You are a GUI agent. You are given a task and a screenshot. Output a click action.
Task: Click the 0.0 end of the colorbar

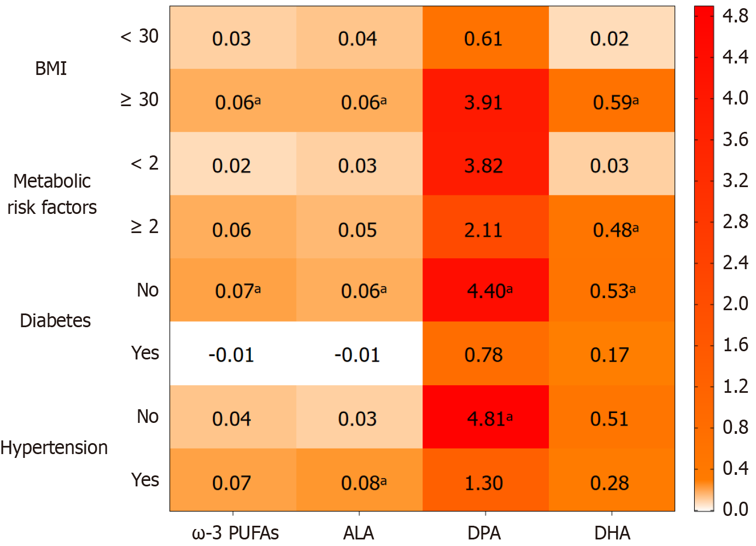(x=735, y=509)
